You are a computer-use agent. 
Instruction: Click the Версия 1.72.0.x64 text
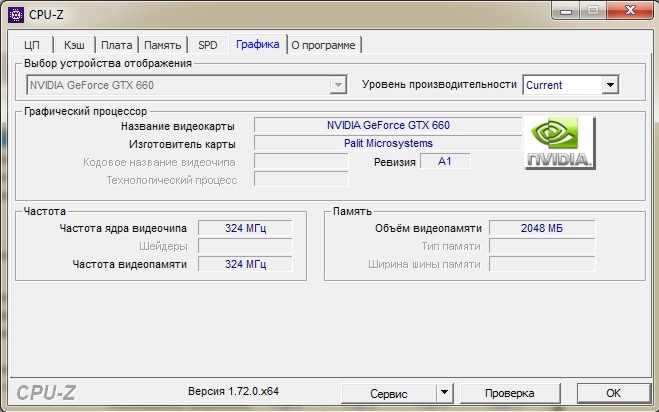pyautogui.click(x=233, y=391)
